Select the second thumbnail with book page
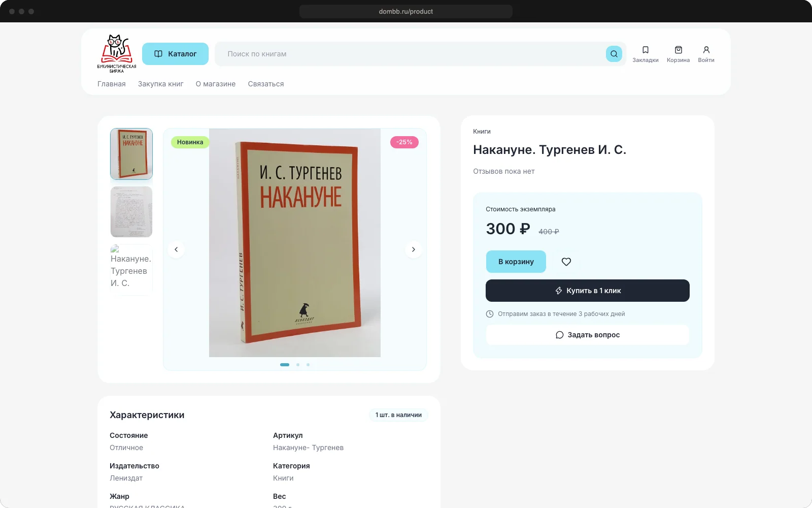The width and height of the screenshot is (812, 508). (131, 212)
